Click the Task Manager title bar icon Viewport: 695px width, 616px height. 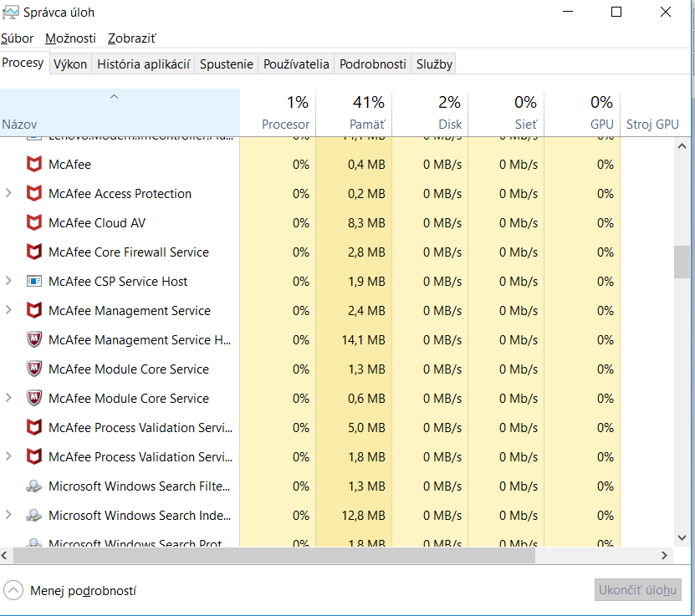(11, 13)
